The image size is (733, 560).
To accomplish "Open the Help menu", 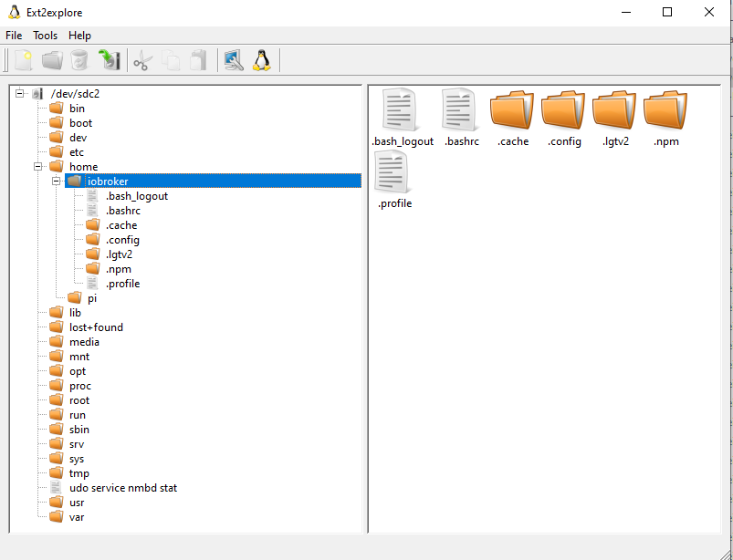I will coord(79,36).
